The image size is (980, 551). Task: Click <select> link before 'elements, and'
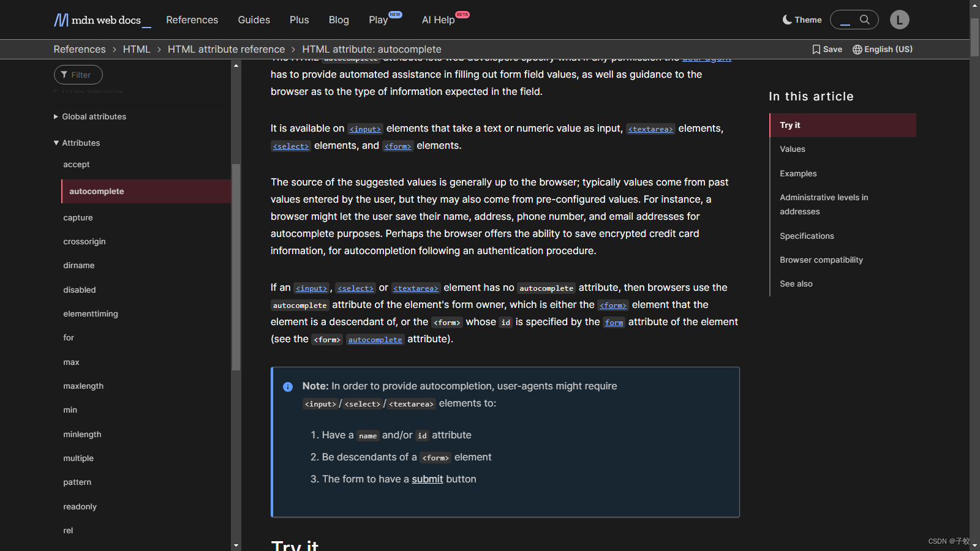(x=291, y=146)
